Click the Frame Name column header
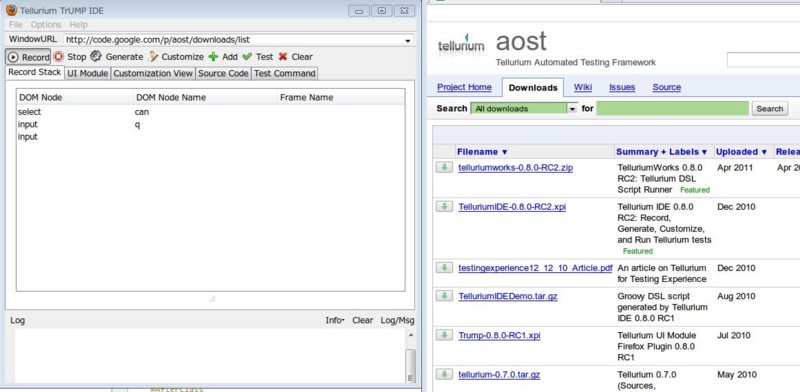800x392 pixels. [x=341, y=97]
